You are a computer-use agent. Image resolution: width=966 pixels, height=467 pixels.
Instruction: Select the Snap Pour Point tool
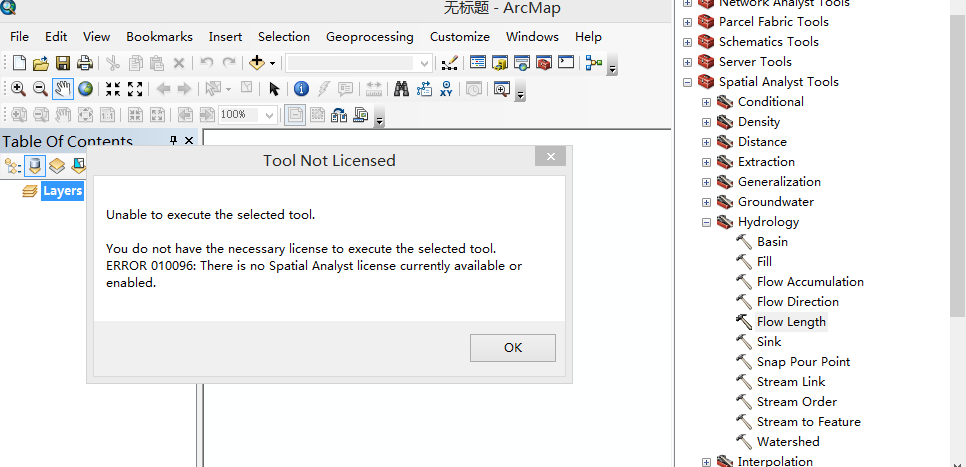click(x=803, y=362)
